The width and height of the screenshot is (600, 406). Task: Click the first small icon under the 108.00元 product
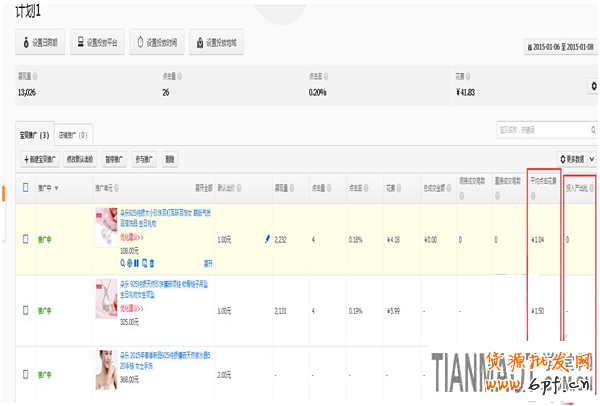(x=123, y=263)
